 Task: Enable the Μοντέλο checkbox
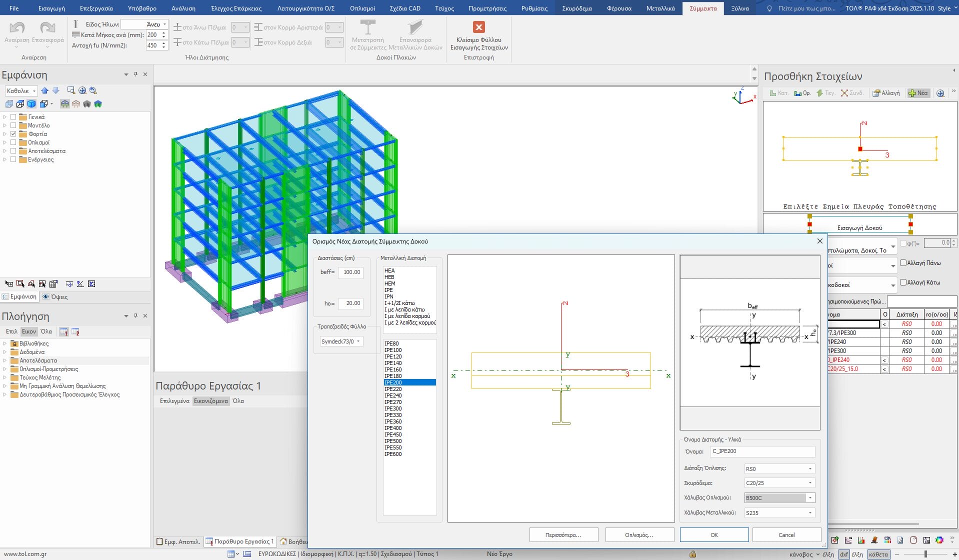(x=13, y=125)
